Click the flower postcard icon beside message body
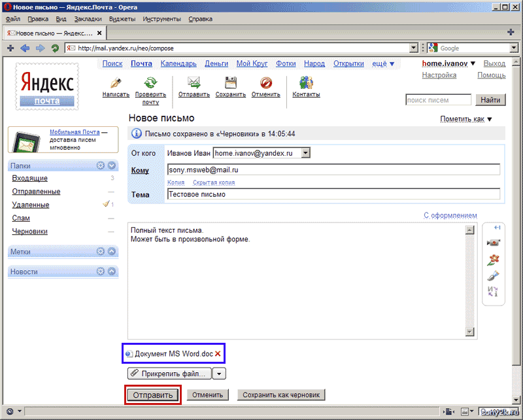523x420 pixels. tap(494, 260)
